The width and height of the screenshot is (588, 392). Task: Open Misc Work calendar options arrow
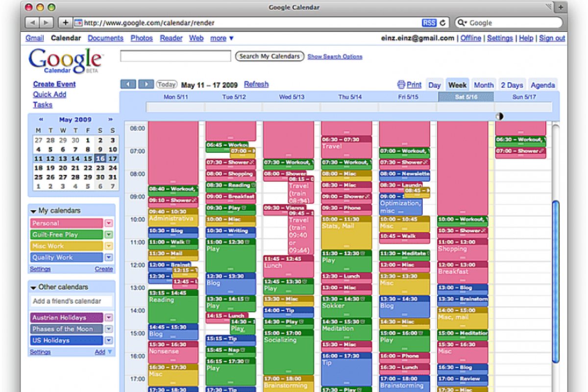pyautogui.click(x=109, y=246)
